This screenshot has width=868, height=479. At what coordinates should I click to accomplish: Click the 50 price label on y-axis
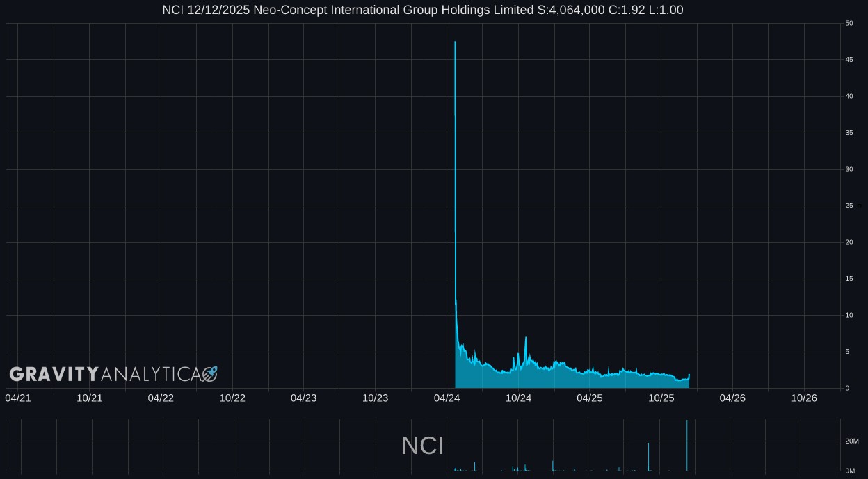(x=849, y=24)
